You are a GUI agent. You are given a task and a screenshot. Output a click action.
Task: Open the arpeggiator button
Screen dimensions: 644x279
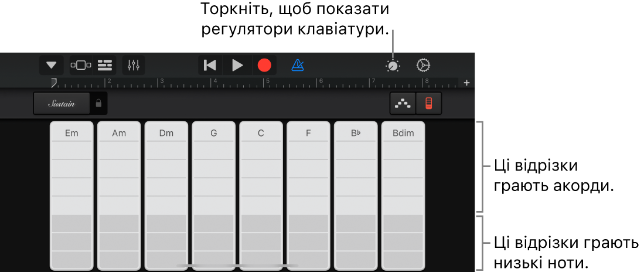coord(403,103)
